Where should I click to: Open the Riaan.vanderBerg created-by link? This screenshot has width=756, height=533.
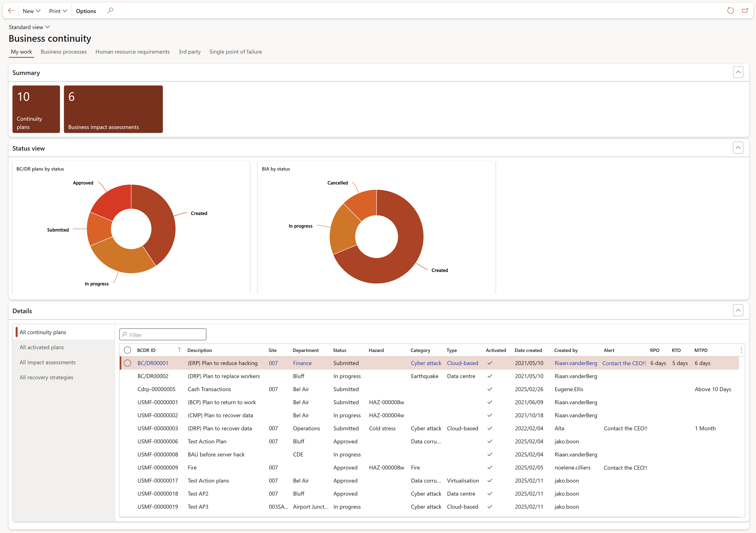tap(576, 363)
